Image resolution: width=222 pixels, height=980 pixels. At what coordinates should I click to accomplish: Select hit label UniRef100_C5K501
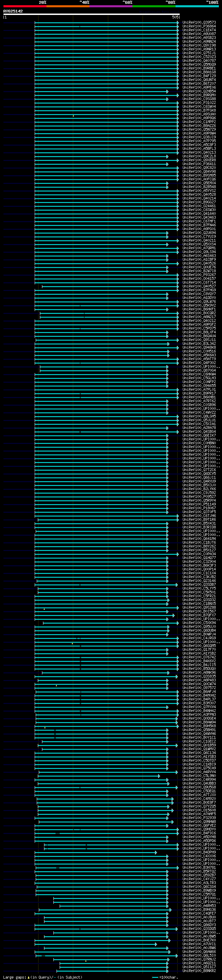tap(199, 592)
